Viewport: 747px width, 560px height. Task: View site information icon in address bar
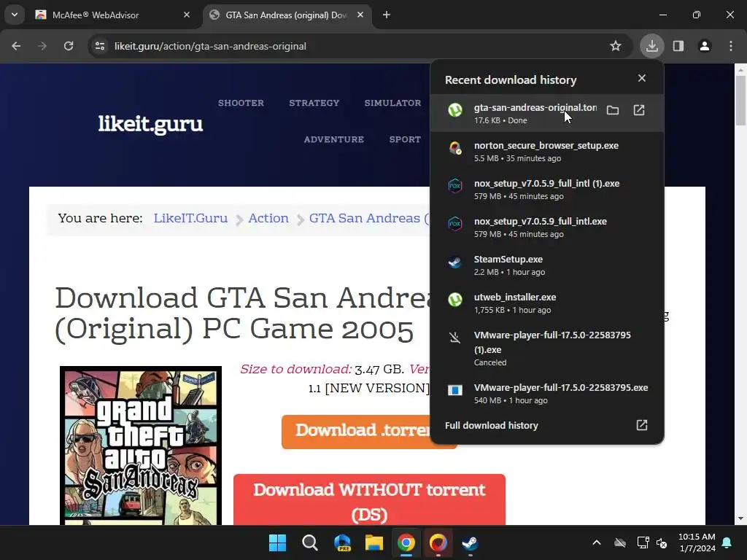(x=100, y=46)
